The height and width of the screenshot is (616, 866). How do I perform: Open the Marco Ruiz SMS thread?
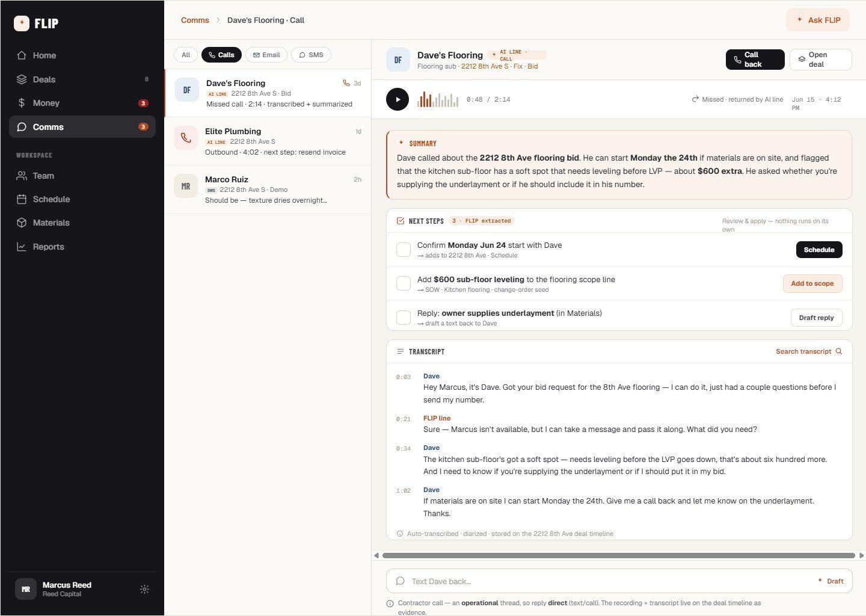click(x=268, y=189)
